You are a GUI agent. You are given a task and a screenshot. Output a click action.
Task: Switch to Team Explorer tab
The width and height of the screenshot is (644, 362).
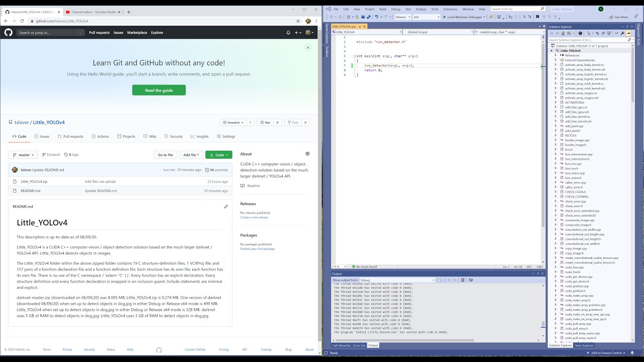(x=584, y=345)
